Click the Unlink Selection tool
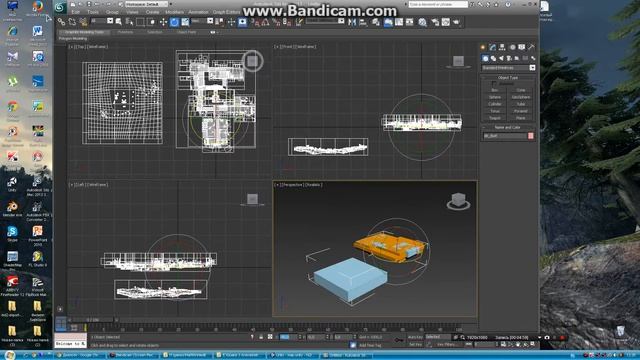 [x=73, y=22]
